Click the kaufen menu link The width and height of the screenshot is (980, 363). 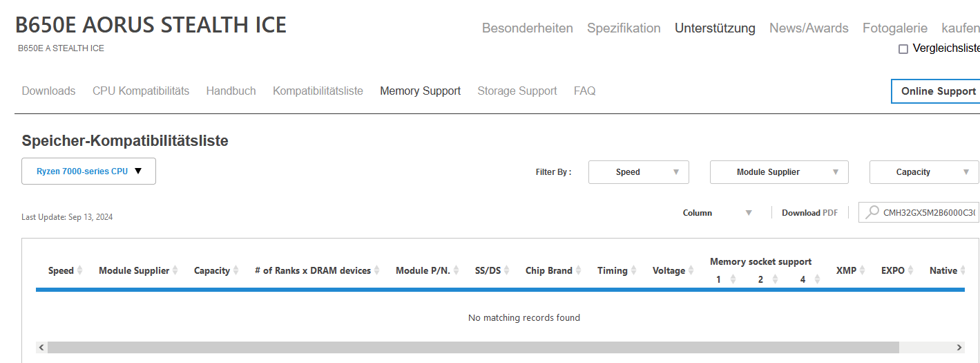(x=961, y=28)
